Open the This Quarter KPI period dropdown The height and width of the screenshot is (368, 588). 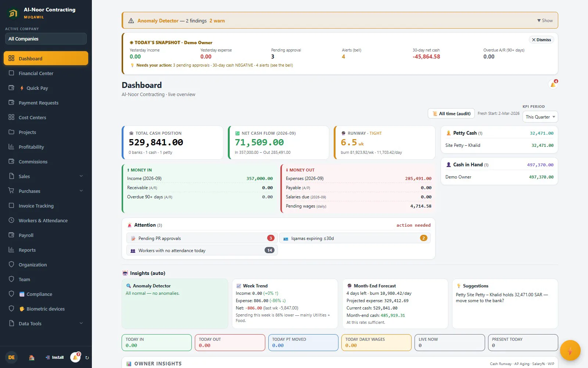tap(540, 117)
